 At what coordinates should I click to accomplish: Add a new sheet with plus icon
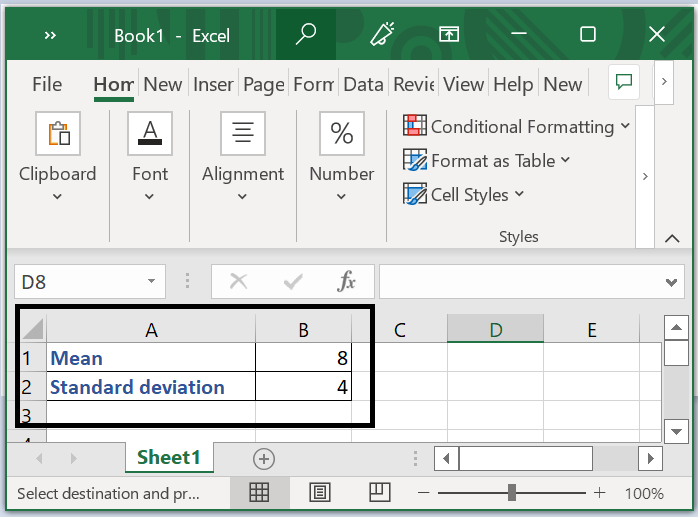264,458
